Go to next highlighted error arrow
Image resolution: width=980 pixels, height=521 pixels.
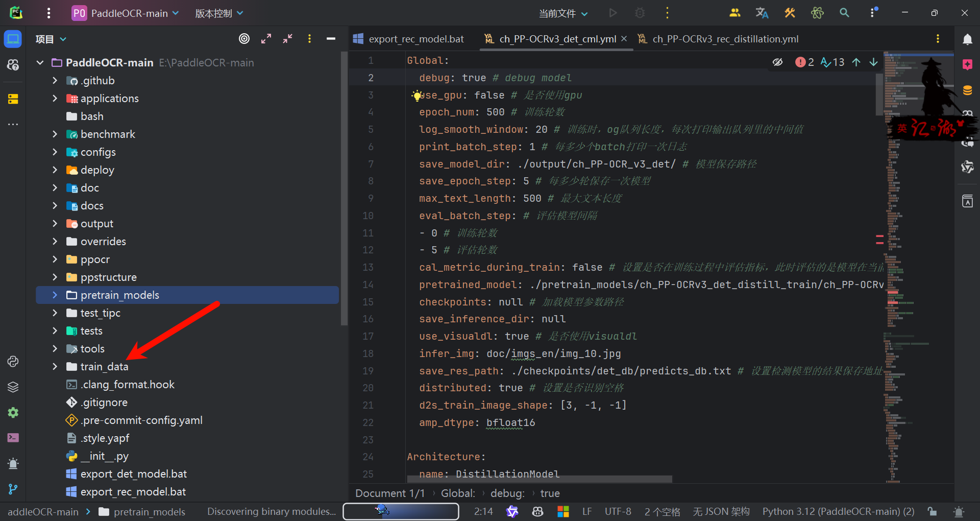(x=874, y=62)
